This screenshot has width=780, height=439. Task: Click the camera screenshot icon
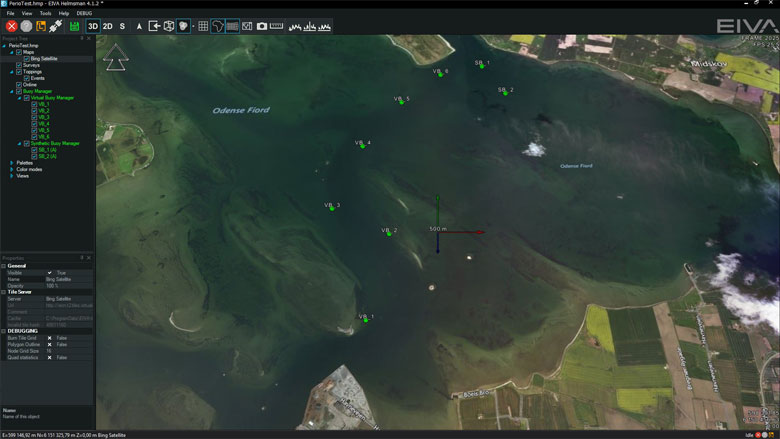(262, 26)
